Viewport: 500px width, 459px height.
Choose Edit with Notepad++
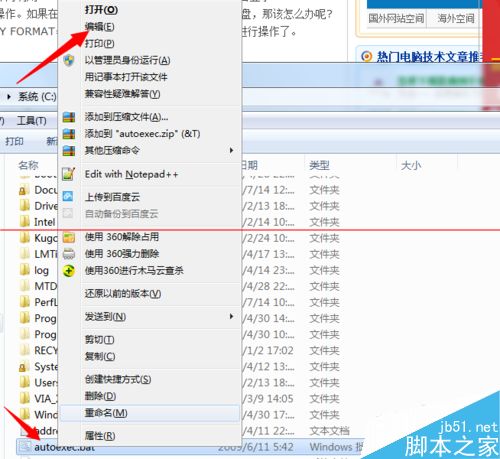tap(131, 174)
